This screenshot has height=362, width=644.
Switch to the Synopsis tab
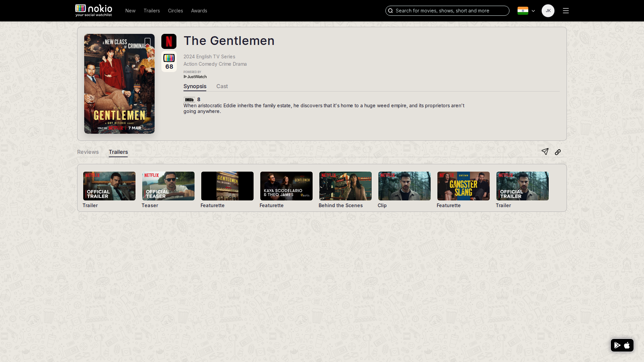195,86
